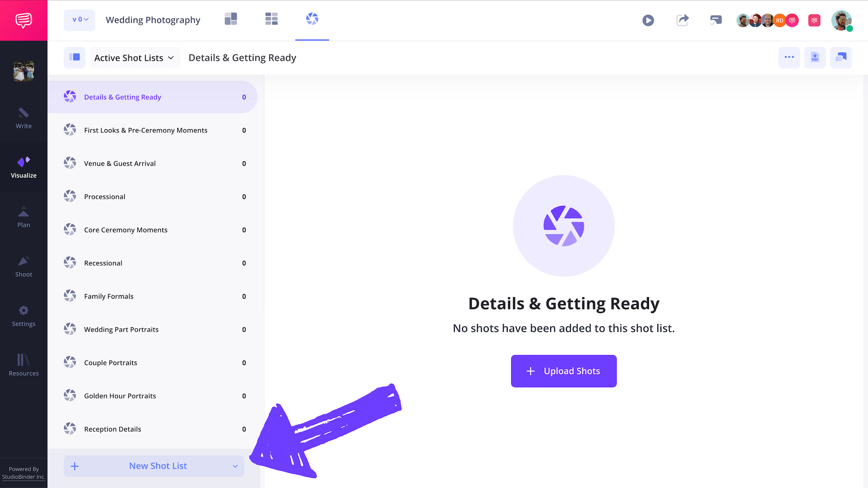Open the Active Shot Lists dropdown
This screenshot has height=488, width=868.
134,58
